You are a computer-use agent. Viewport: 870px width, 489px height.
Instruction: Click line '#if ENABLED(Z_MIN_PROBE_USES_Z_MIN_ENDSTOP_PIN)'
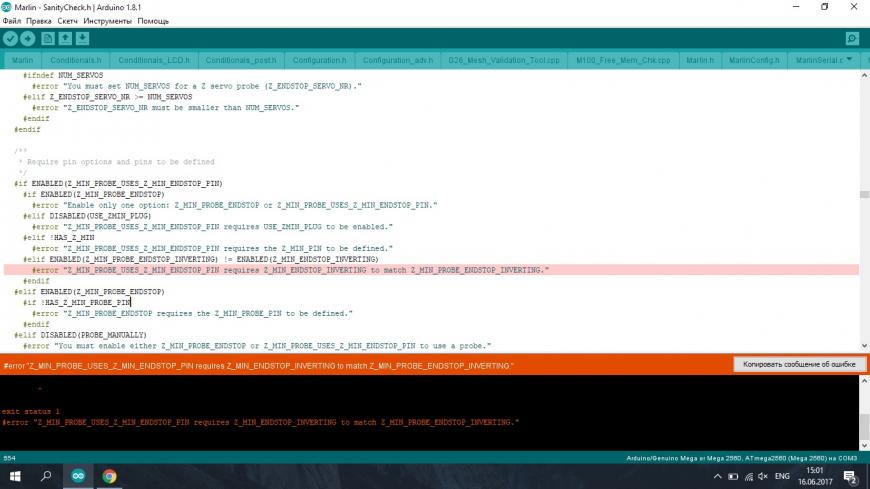(x=118, y=183)
